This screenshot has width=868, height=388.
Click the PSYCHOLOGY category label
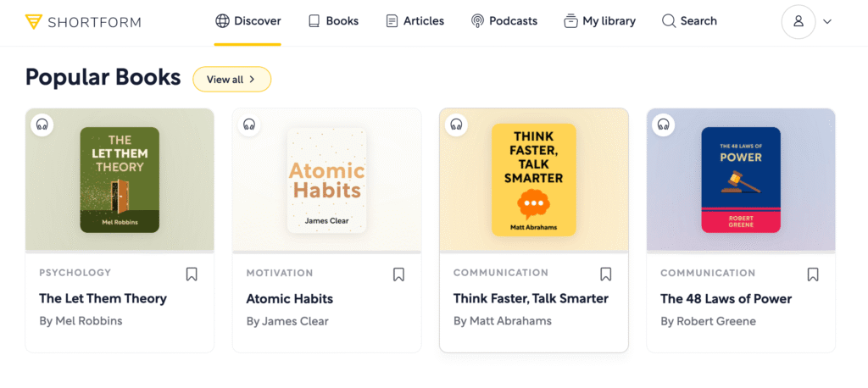pos(75,273)
